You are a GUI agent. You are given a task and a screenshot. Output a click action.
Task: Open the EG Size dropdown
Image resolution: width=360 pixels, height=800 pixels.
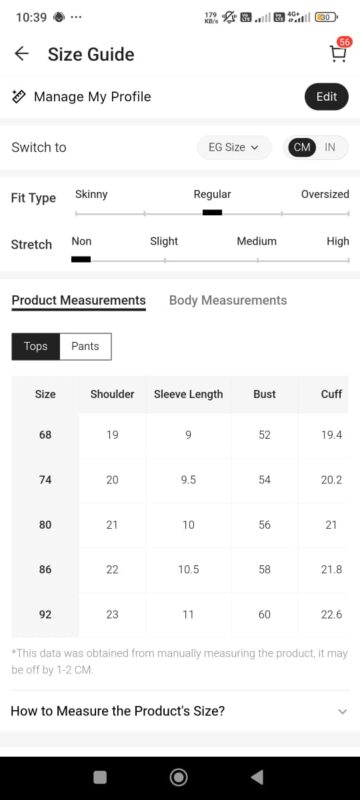(x=234, y=147)
